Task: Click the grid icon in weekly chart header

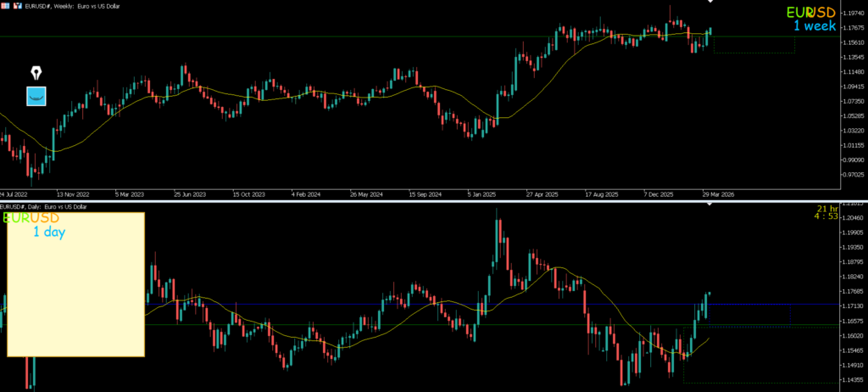Action: click(6, 6)
